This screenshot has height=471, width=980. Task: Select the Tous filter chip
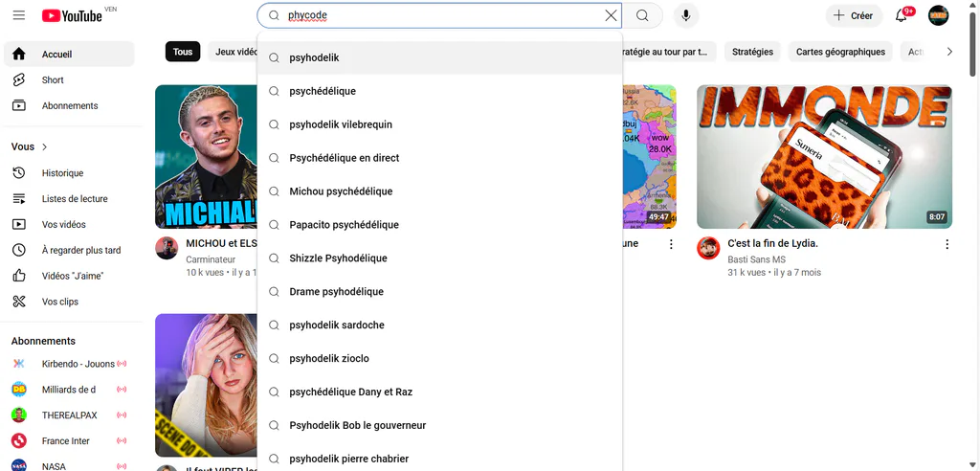pos(183,52)
